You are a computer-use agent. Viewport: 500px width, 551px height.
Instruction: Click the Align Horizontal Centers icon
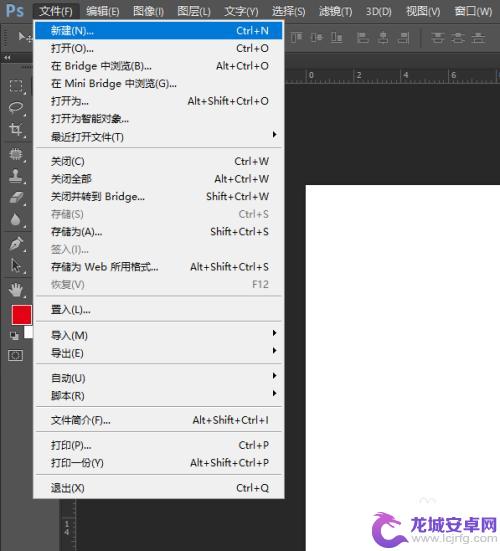pyautogui.click(x=383, y=38)
